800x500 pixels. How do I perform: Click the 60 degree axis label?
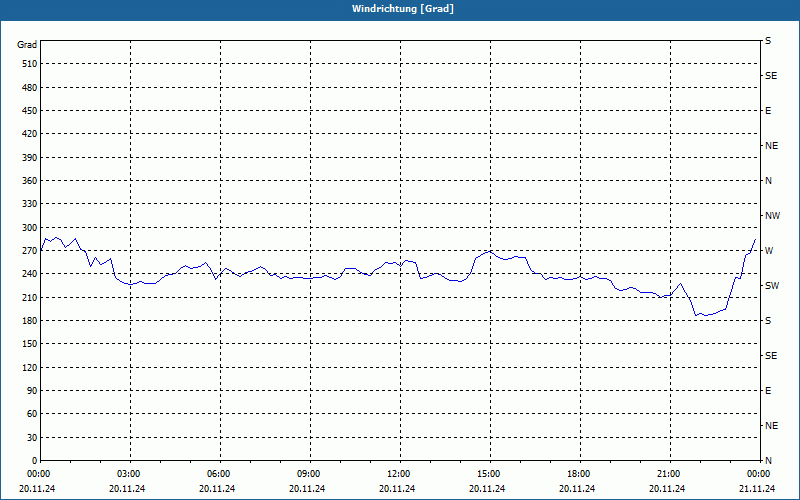(32, 414)
